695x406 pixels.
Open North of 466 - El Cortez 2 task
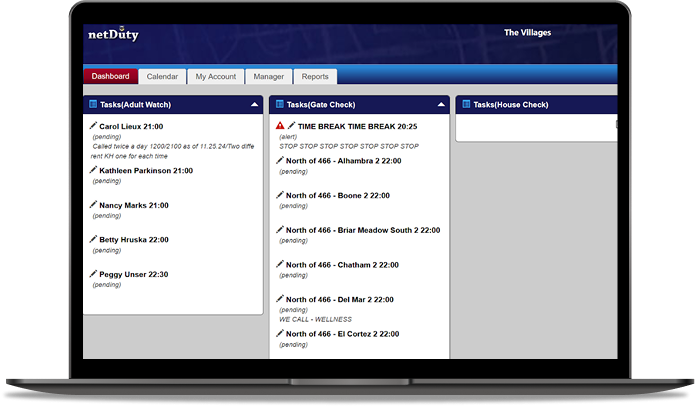[343, 334]
